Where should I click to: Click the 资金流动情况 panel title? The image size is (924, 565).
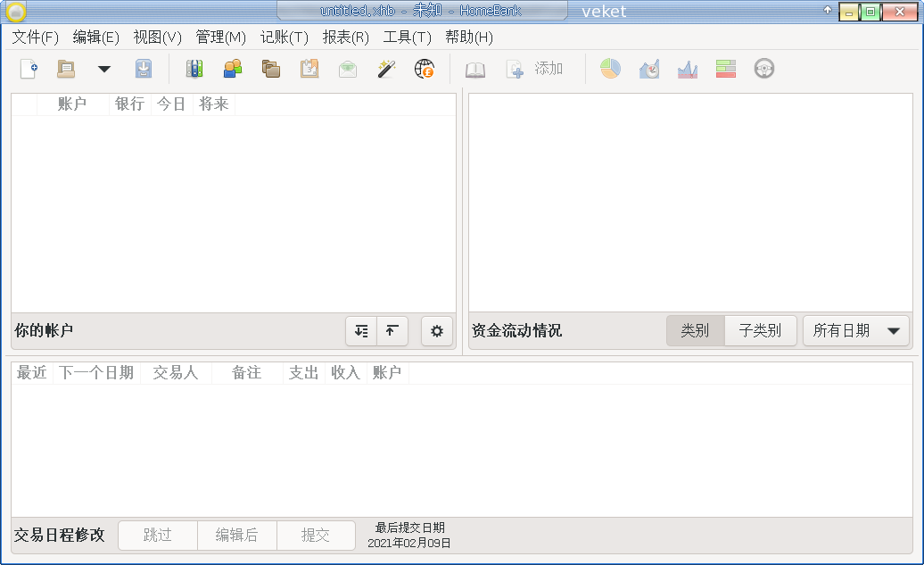pyautogui.click(x=516, y=331)
